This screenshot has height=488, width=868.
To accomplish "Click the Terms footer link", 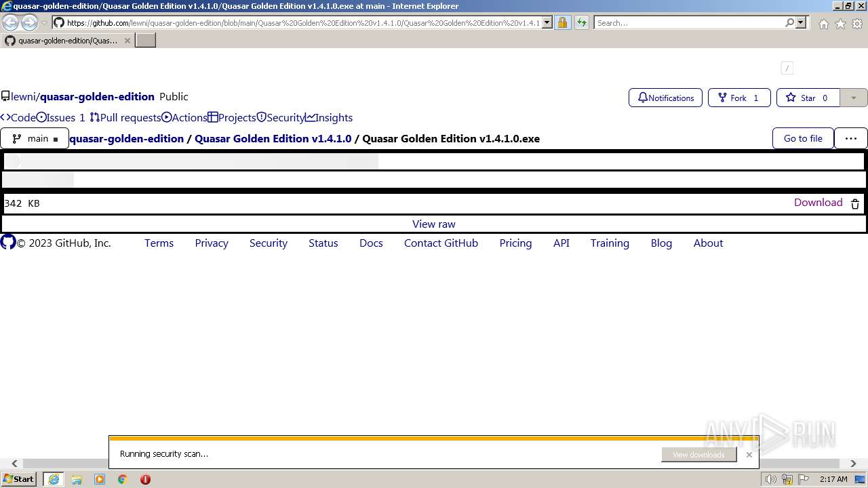I will [159, 243].
